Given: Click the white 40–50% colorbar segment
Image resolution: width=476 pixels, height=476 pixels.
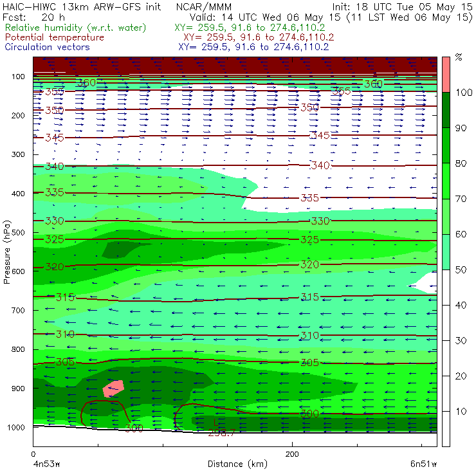Looking at the screenshot, I should pyautogui.click(x=446, y=288).
